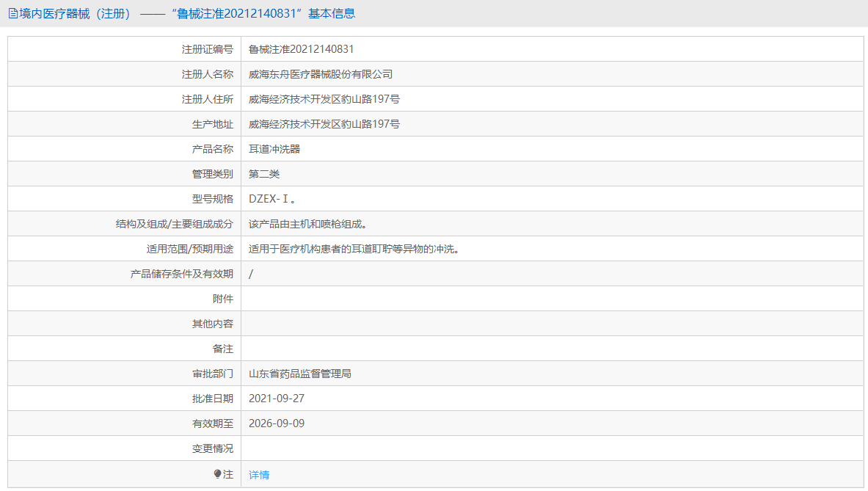This screenshot has width=868, height=491.
Task: Select text 该产品由主机和喷枪组成。
Action: [x=307, y=224]
